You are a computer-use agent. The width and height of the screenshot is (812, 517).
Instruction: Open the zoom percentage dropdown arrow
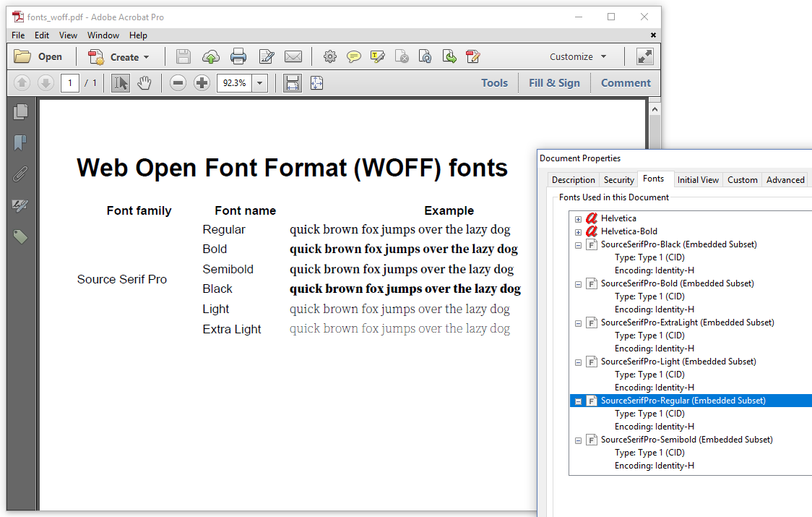click(x=259, y=83)
